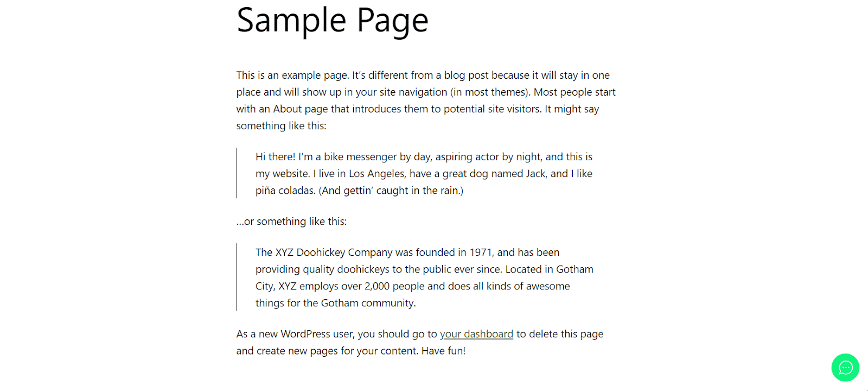The height and width of the screenshot is (391, 868).
Task: Click the 'Sample Page' heading
Action: point(333,21)
